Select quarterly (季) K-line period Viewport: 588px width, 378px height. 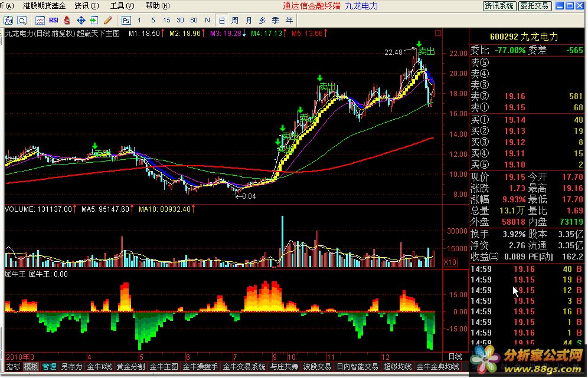pos(276,20)
